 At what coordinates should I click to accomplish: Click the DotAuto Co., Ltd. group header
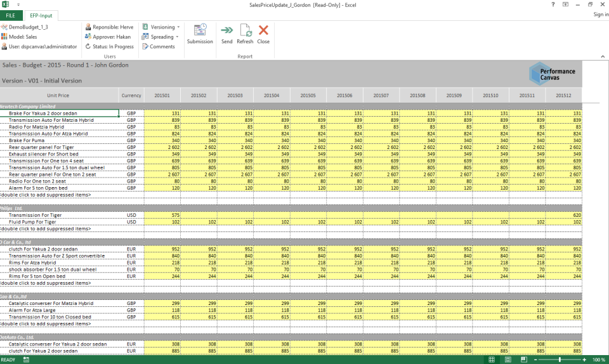(17, 337)
